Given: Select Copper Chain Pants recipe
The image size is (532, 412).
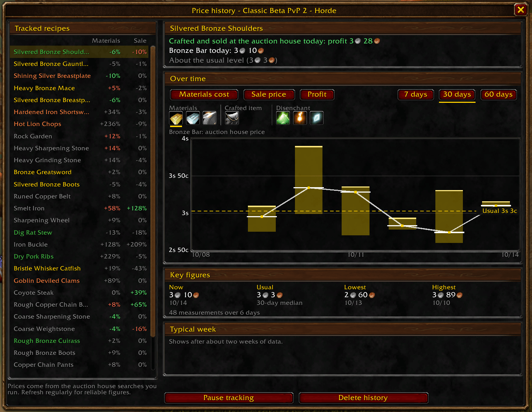Looking at the screenshot, I should [x=80, y=365].
